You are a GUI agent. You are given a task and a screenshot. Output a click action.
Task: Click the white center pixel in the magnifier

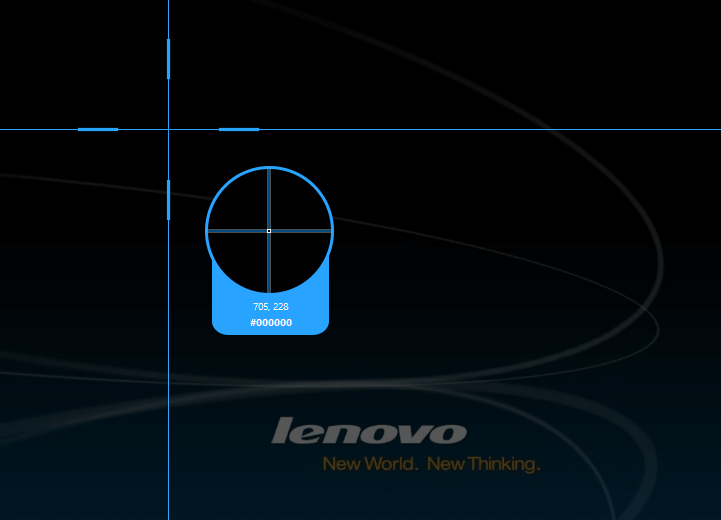269,231
